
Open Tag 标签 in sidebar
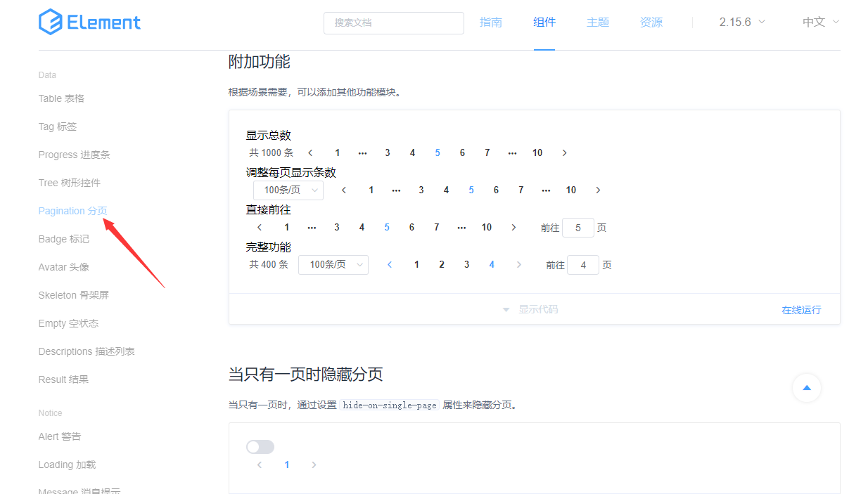click(x=58, y=126)
